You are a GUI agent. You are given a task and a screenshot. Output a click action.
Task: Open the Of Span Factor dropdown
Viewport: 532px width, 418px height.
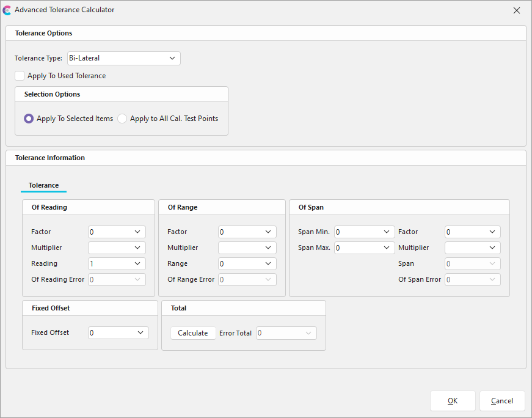472,232
